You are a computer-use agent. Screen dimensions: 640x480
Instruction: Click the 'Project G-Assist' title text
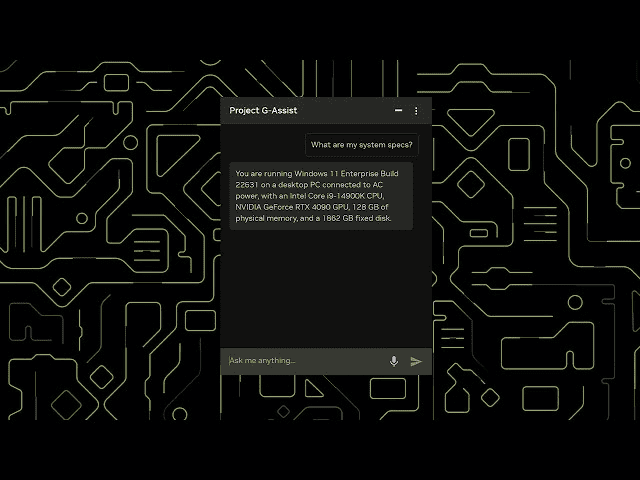263,111
